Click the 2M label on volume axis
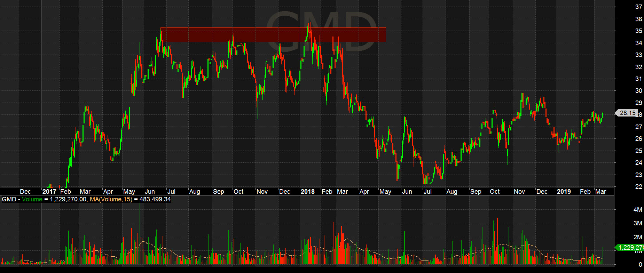Viewport: 644px width, 273px height. click(637, 237)
